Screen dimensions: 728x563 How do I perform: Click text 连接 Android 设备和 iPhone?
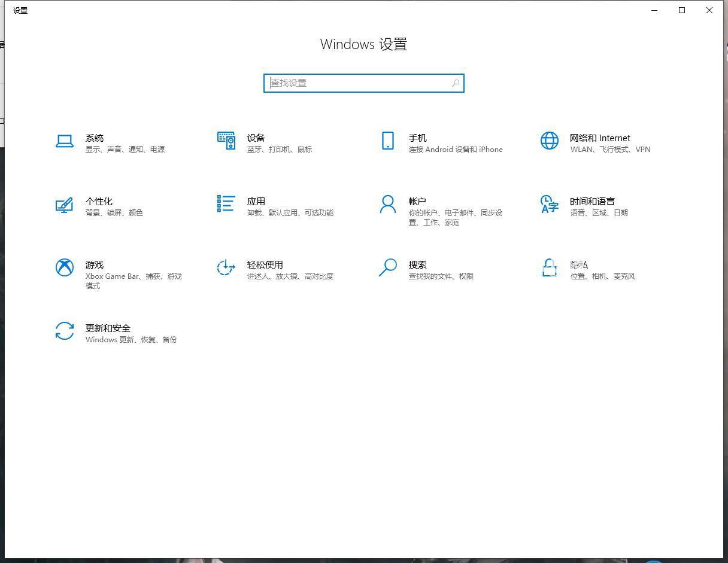click(456, 150)
